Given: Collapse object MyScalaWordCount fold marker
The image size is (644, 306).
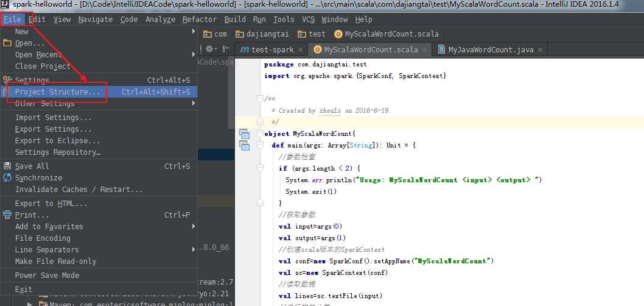Looking at the screenshot, I should click(x=260, y=133).
